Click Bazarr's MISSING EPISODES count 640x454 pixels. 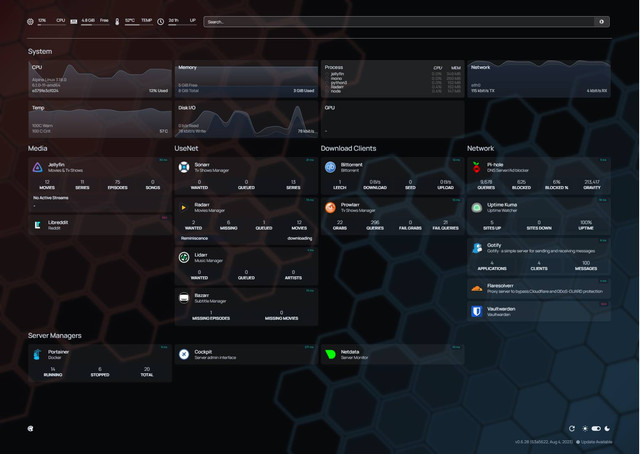[x=211, y=315]
